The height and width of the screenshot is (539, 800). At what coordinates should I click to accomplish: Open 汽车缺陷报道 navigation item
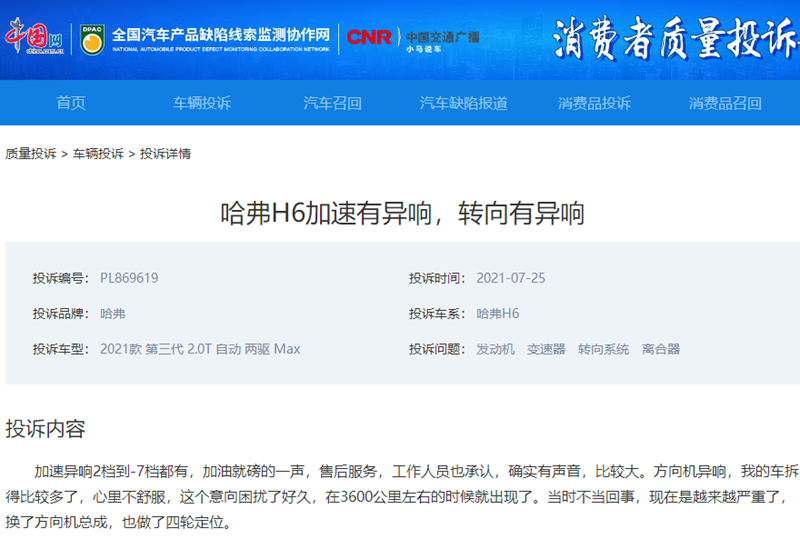click(463, 103)
